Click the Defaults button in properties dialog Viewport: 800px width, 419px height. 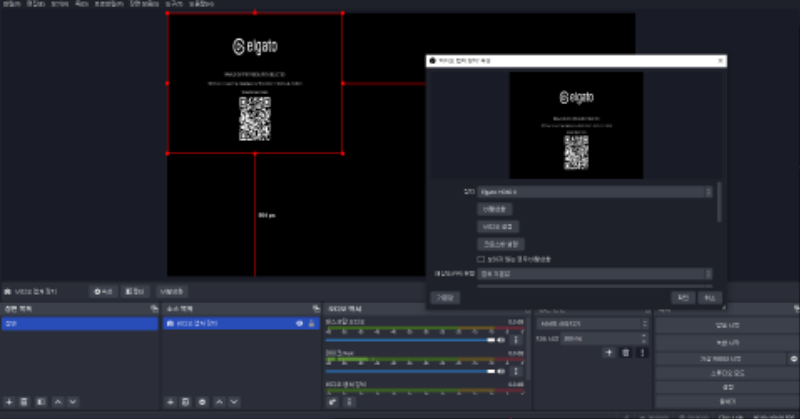[445, 298]
